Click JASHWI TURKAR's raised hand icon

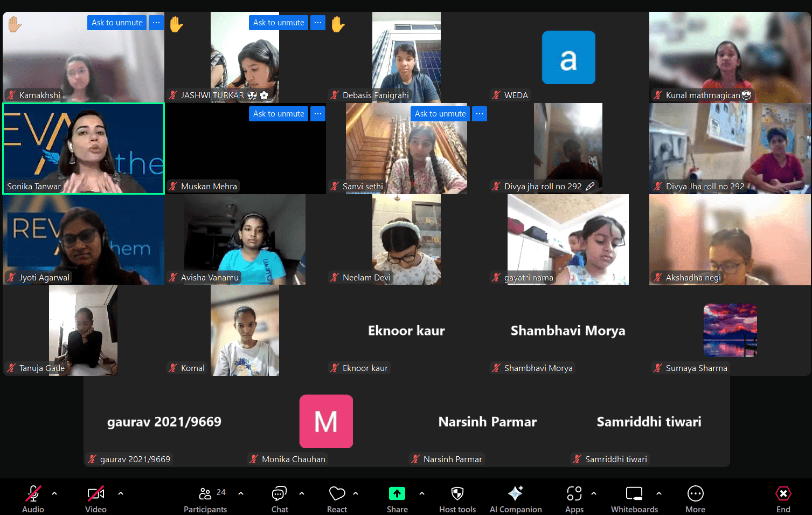tap(176, 24)
